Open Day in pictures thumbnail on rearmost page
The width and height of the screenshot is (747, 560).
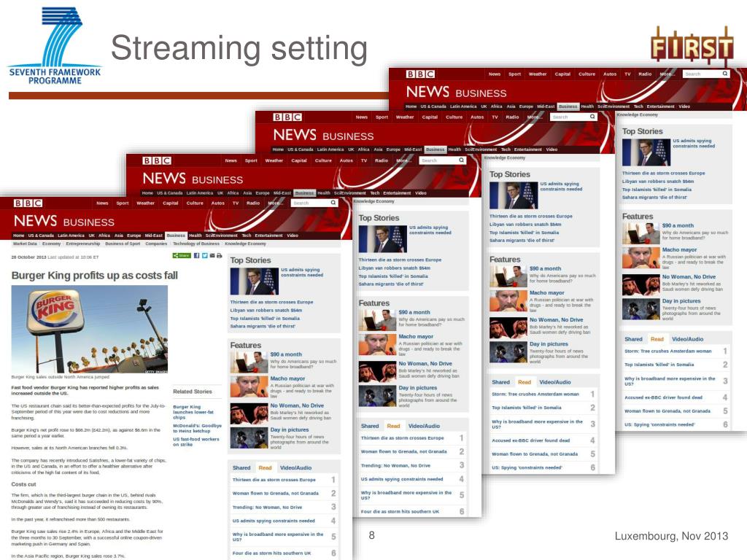640,309
